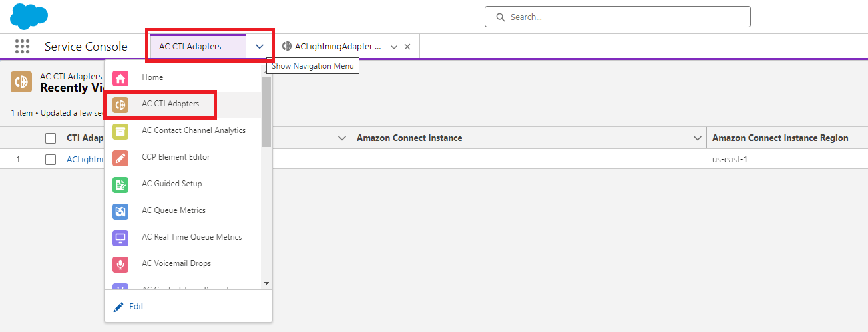Open the App Launcher grid icon
Screen dimensions: 868x332
coord(22,46)
